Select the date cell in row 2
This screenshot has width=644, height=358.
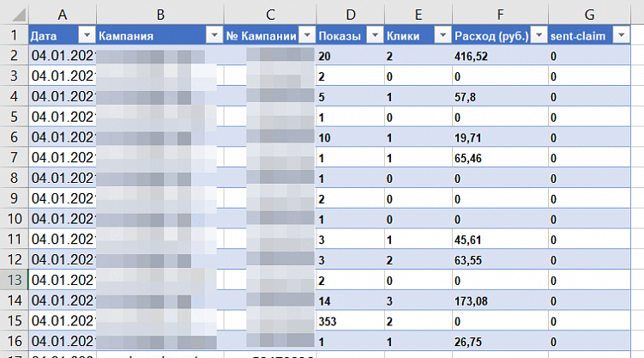(x=63, y=56)
